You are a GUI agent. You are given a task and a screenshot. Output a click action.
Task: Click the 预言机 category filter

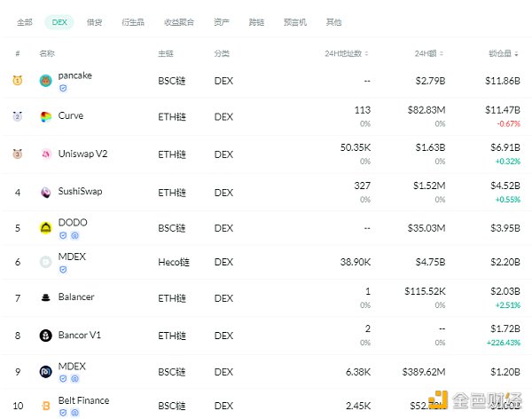tap(295, 22)
